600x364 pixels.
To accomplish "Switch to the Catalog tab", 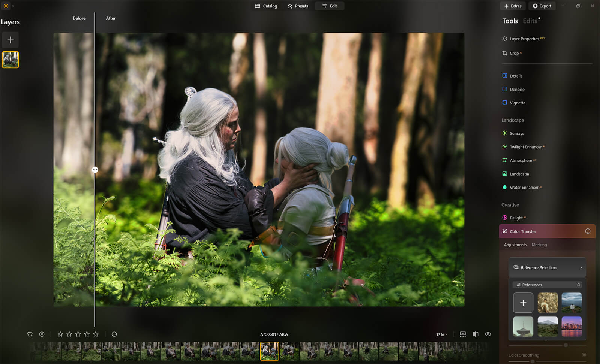I will (266, 6).
